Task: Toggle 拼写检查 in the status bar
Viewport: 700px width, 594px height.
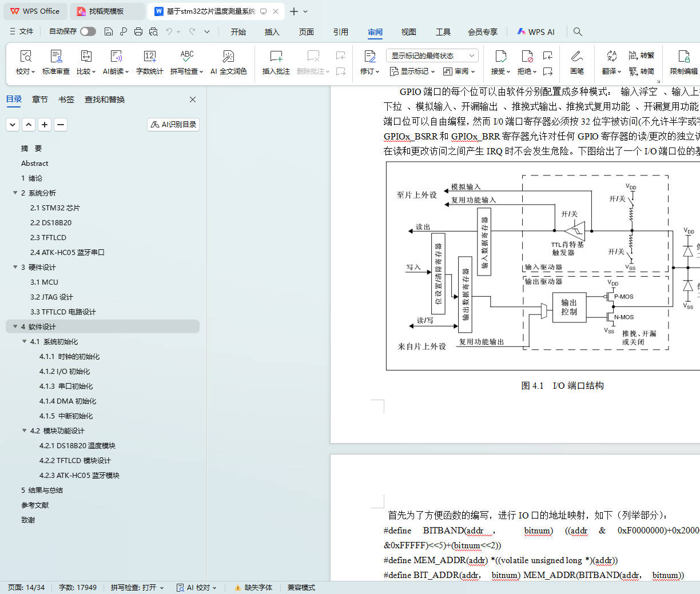Action: (x=137, y=588)
